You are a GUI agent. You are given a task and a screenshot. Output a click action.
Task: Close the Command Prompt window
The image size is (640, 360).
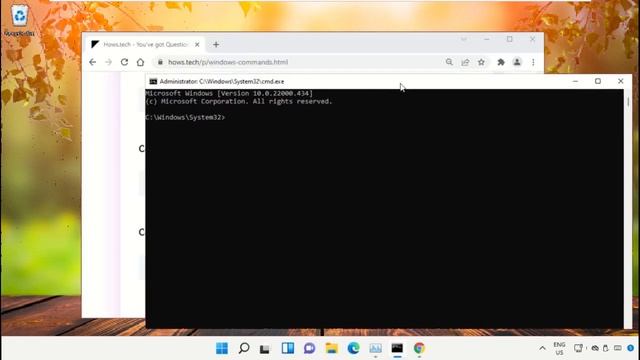pyautogui.click(x=620, y=81)
